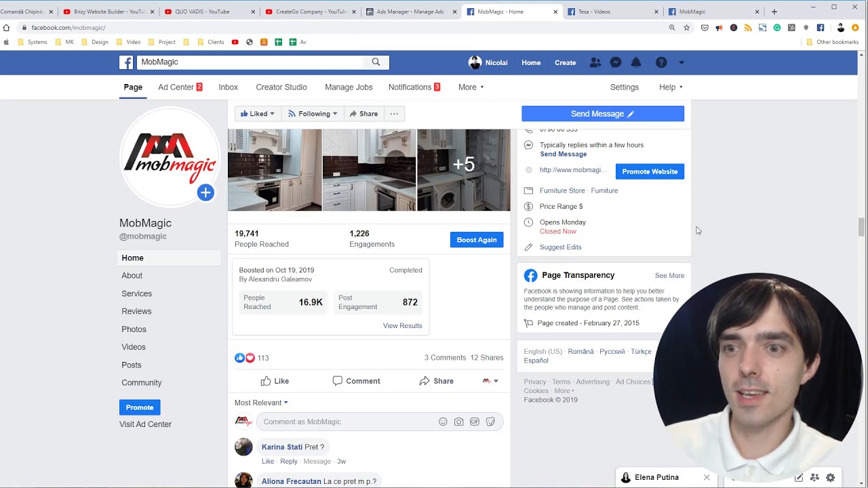Screen dimensions: 868x488
Task: Open the +5 more photos thumbnail
Action: coord(464,170)
